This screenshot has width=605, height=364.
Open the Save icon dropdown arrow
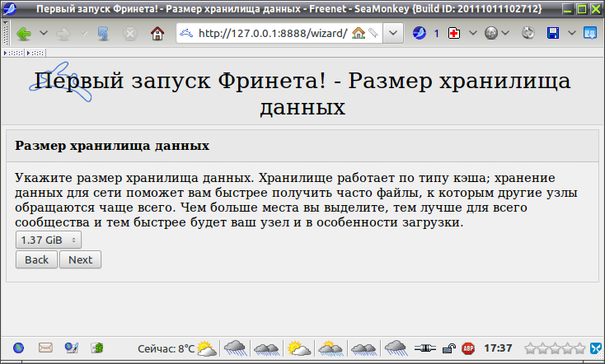coord(572,33)
